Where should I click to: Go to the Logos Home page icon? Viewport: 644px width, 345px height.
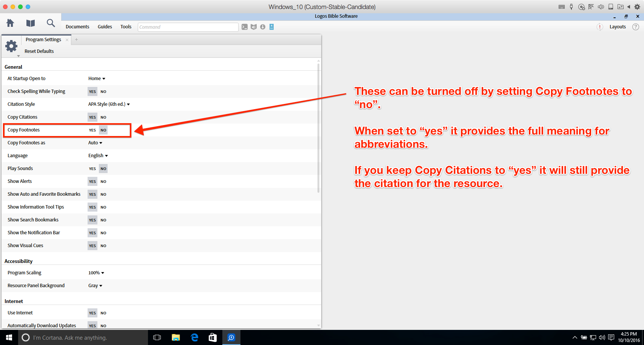pyautogui.click(x=10, y=23)
